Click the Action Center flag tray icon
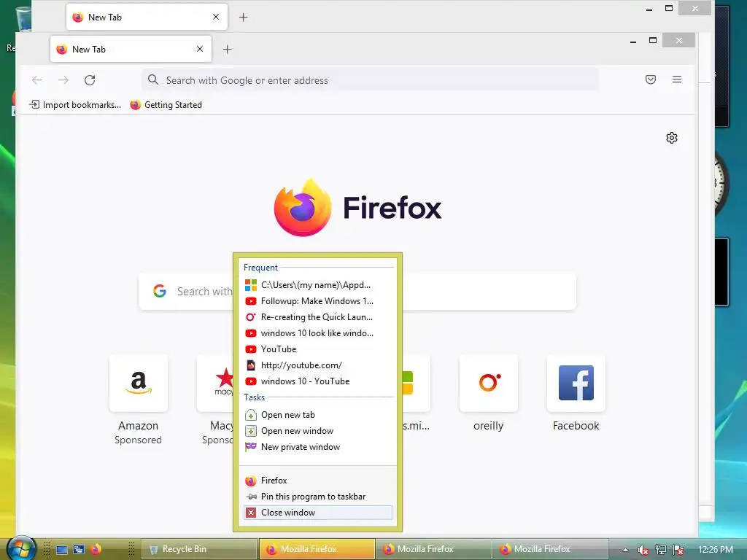747x560 pixels. pyautogui.click(x=678, y=550)
